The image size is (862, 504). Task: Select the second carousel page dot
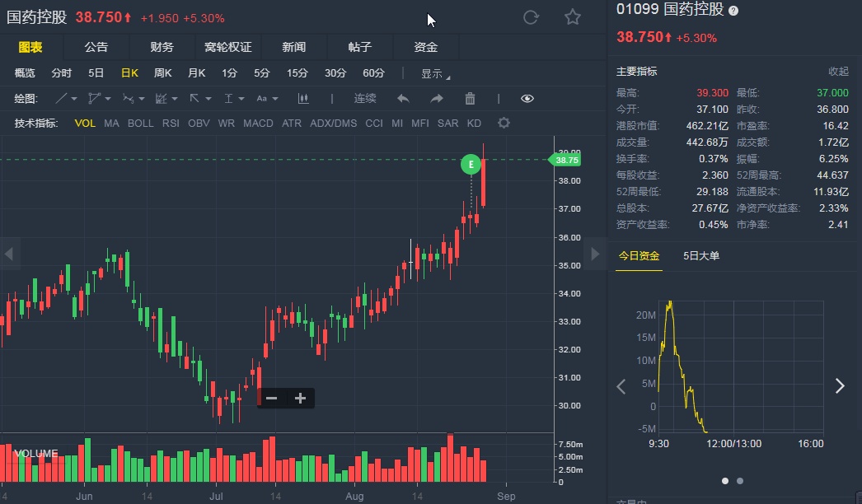(740, 481)
